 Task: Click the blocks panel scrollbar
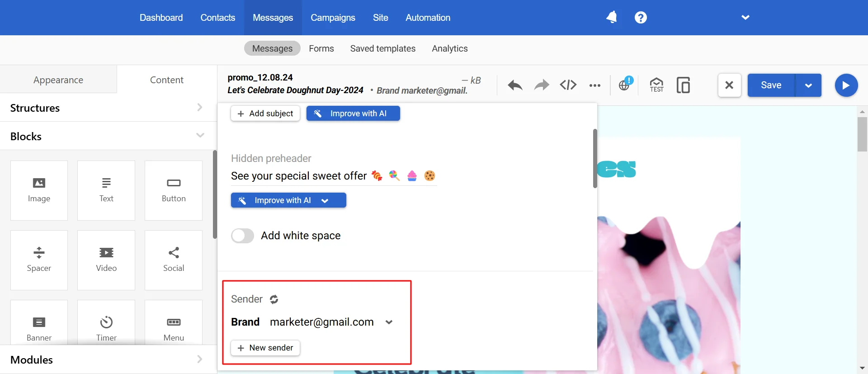[215, 194]
